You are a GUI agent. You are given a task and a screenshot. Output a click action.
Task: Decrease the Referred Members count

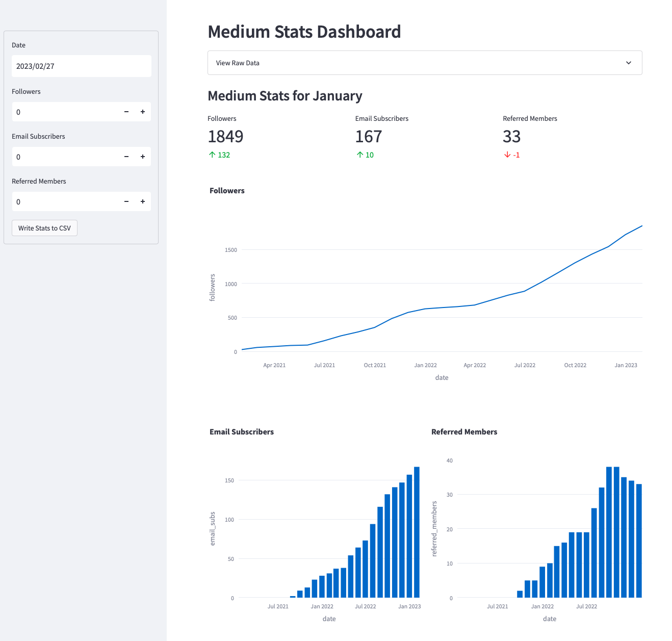pos(126,201)
